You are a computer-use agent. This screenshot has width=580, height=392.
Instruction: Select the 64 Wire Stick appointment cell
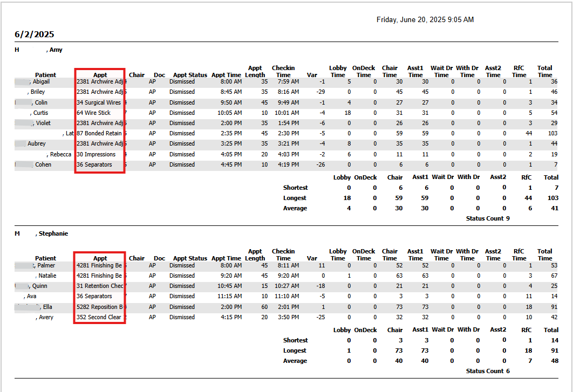coord(93,113)
